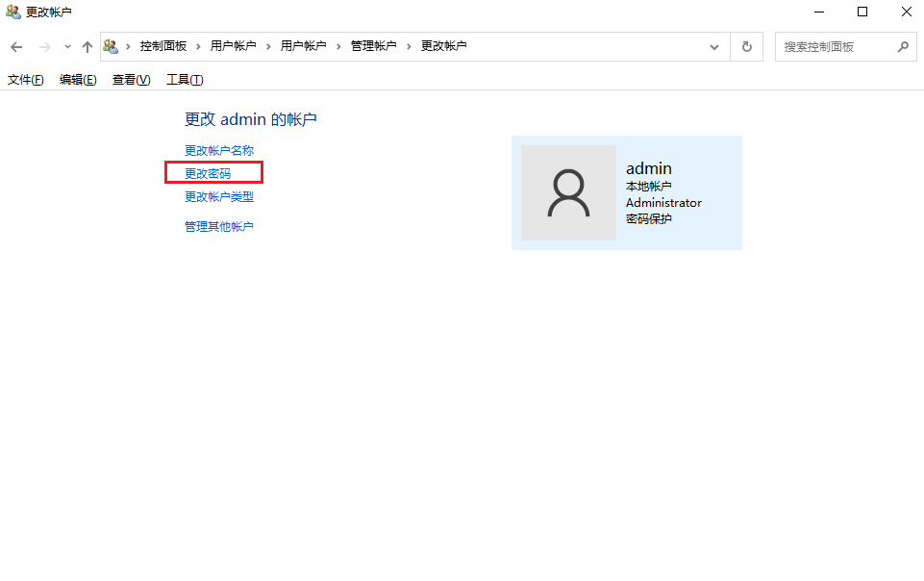Click the up arrow to go to parent folder
The image size is (924, 581).
[x=87, y=45]
